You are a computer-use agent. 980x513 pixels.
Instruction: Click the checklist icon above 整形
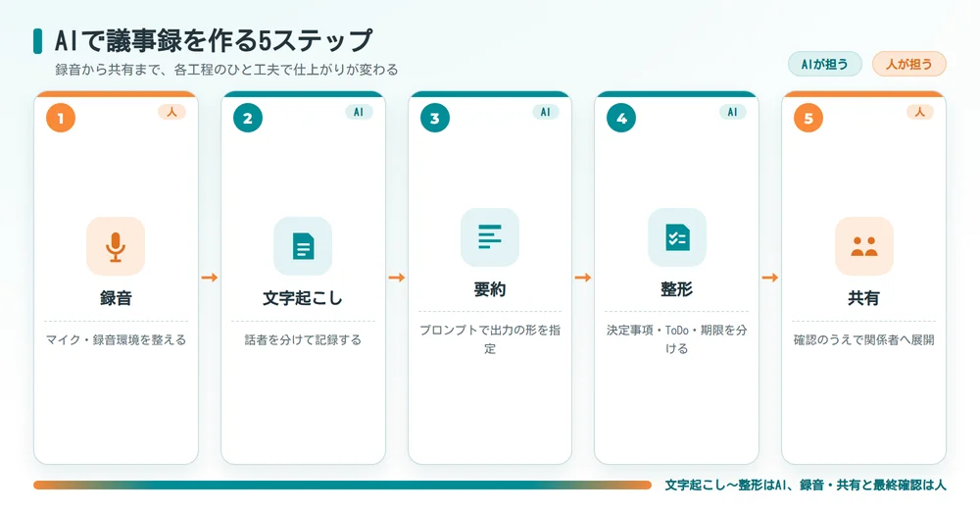[677, 237]
